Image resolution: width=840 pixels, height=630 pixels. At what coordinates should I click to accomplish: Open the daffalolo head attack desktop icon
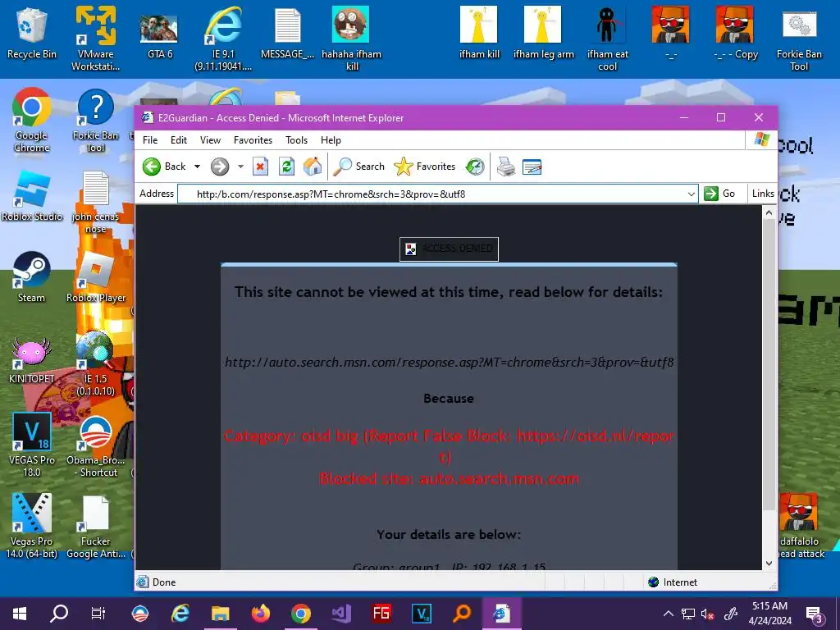tap(799, 526)
